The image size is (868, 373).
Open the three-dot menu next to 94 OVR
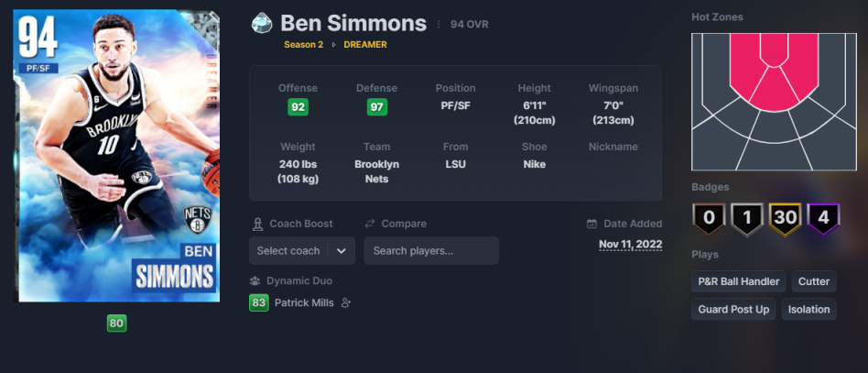click(439, 25)
